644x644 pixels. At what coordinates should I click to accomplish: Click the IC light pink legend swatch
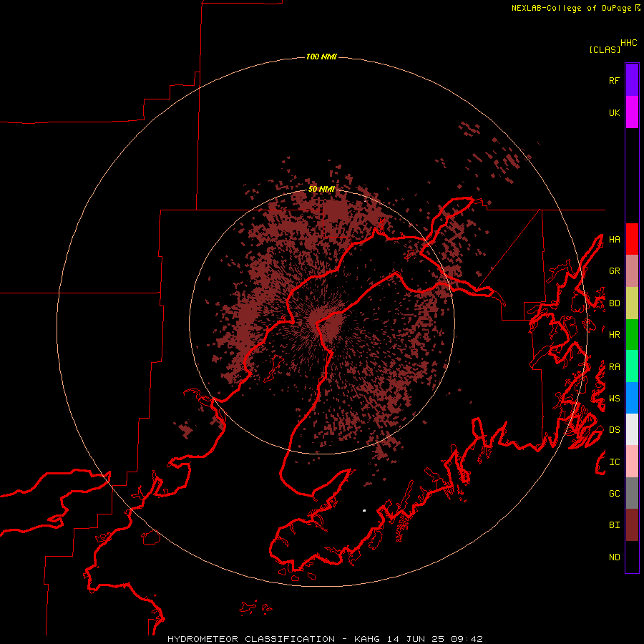pyautogui.click(x=632, y=462)
